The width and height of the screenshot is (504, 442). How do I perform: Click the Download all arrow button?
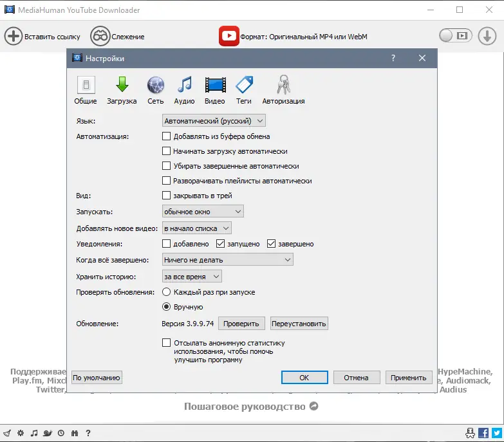click(487, 35)
